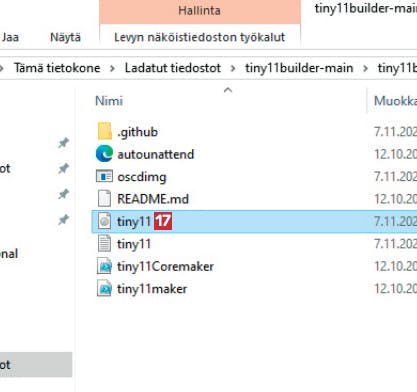The width and height of the screenshot is (417, 392).
Task: Select the oscdimg application icon
Action: 104,176
